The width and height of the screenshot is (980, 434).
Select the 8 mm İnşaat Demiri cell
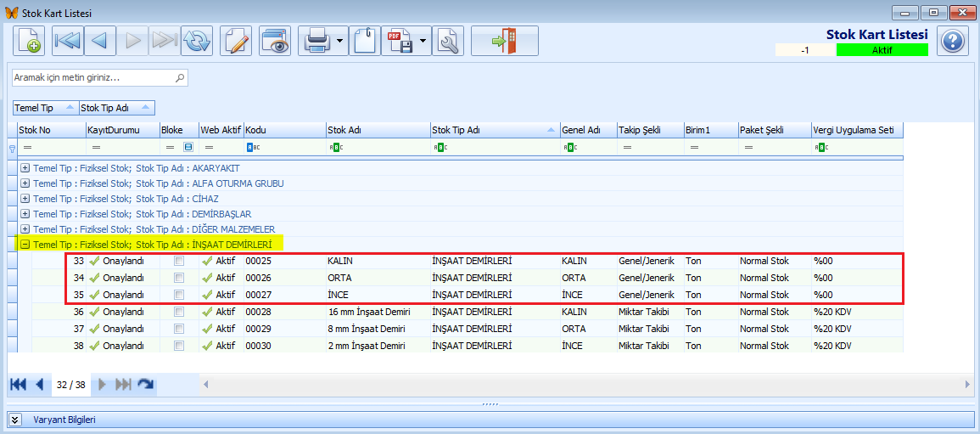point(378,329)
